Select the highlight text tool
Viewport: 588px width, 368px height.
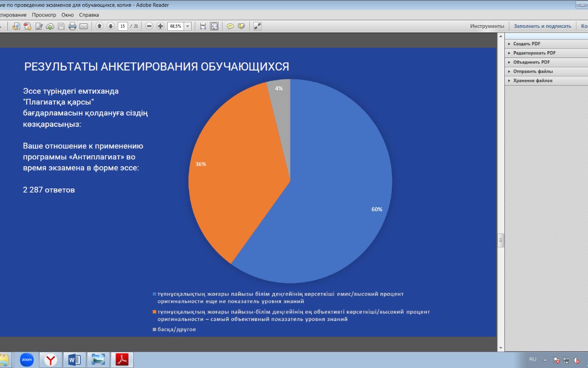(241, 26)
